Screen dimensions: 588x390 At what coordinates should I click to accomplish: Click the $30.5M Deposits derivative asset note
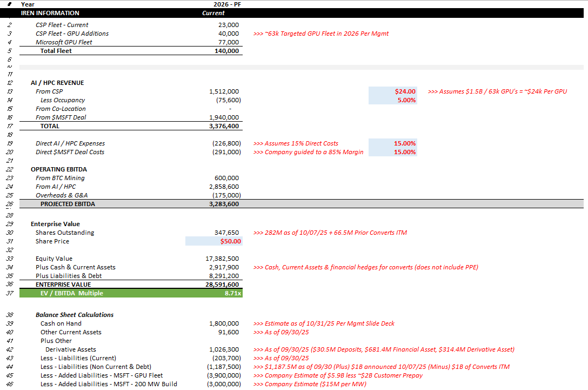tap(384, 349)
